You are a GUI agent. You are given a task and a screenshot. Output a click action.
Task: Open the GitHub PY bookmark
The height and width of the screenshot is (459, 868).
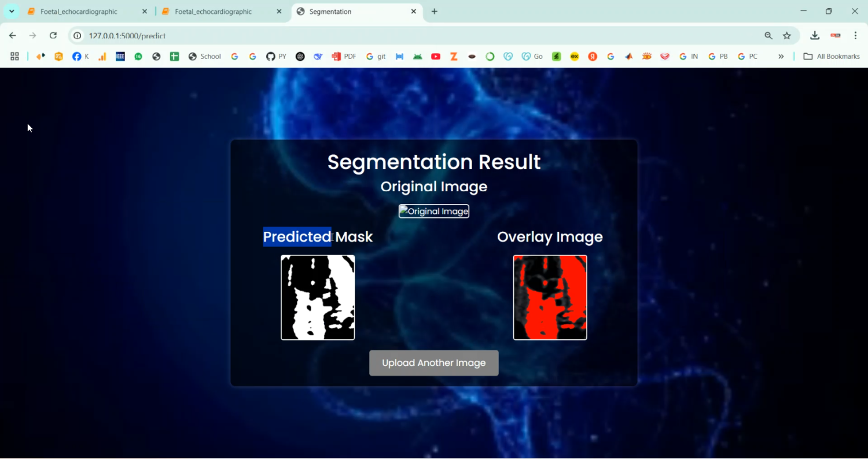click(x=276, y=56)
